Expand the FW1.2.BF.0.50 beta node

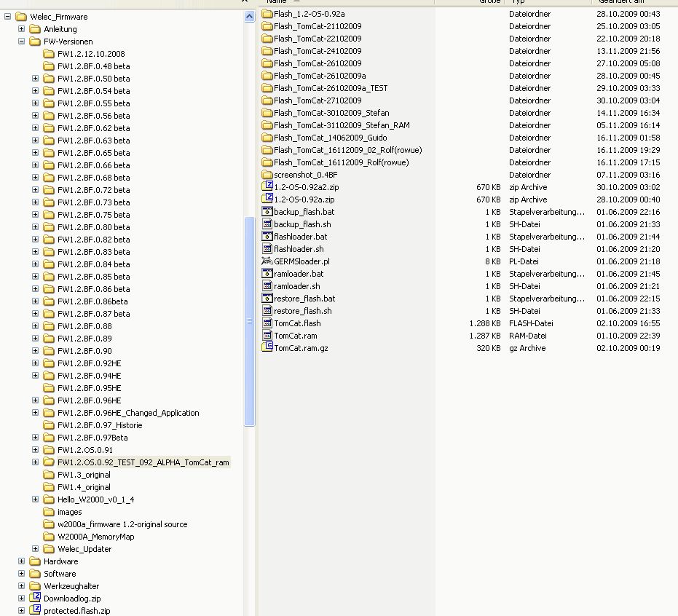click(36, 78)
